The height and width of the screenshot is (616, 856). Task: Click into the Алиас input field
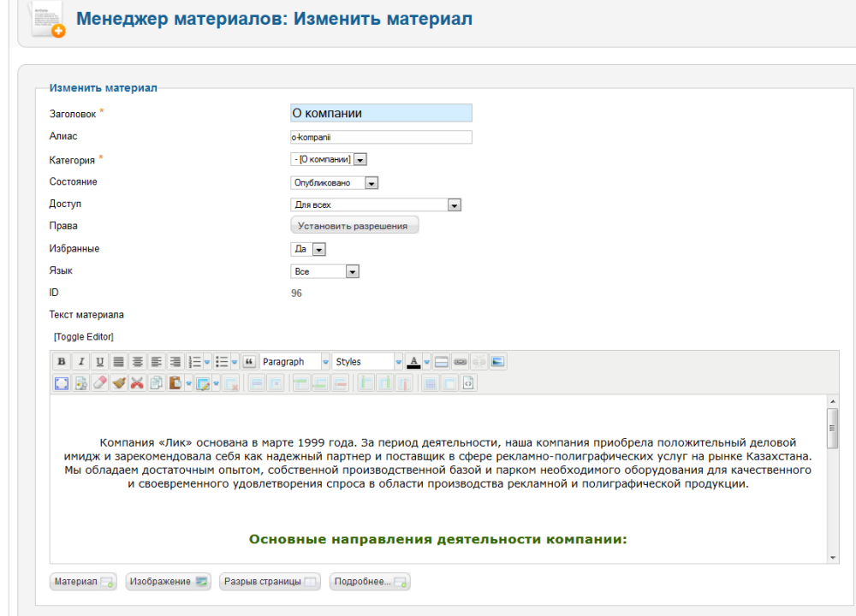(x=381, y=137)
